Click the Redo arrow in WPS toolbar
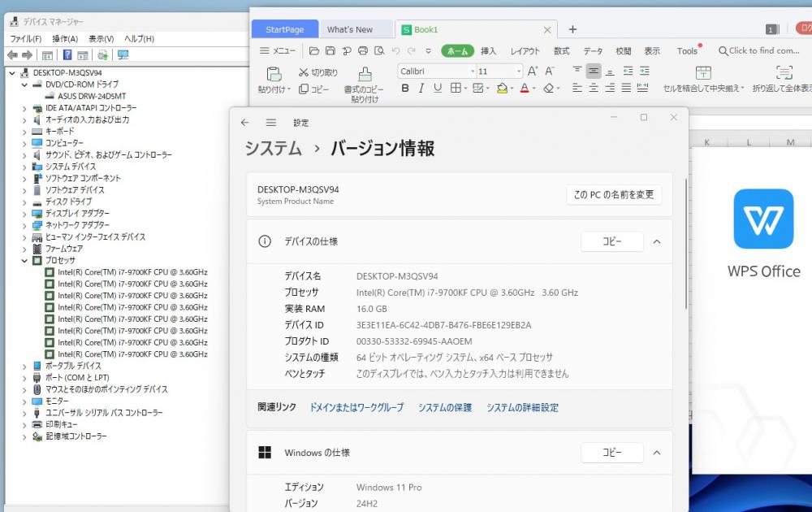The image size is (812, 512). tap(412, 50)
